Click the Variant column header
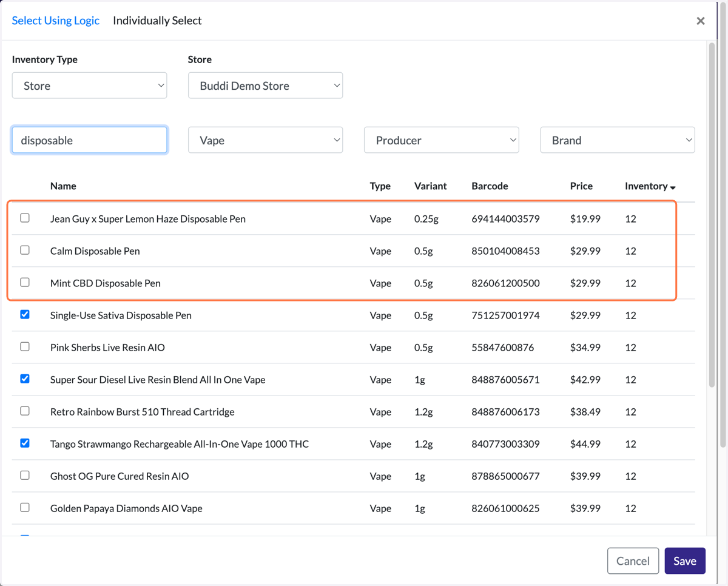Image resolution: width=728 pixels, height=586 pixels. (x=430, y=186)
